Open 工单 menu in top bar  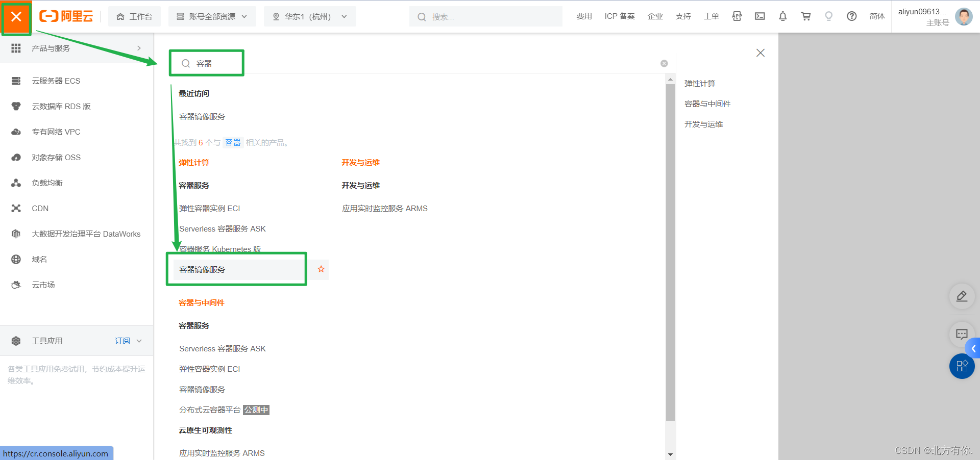(711, 16)
